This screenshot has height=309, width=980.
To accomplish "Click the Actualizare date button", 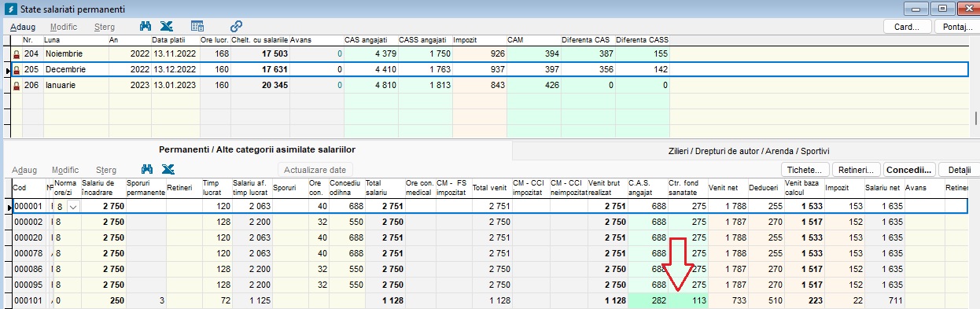I will click(x=315, y=169).
